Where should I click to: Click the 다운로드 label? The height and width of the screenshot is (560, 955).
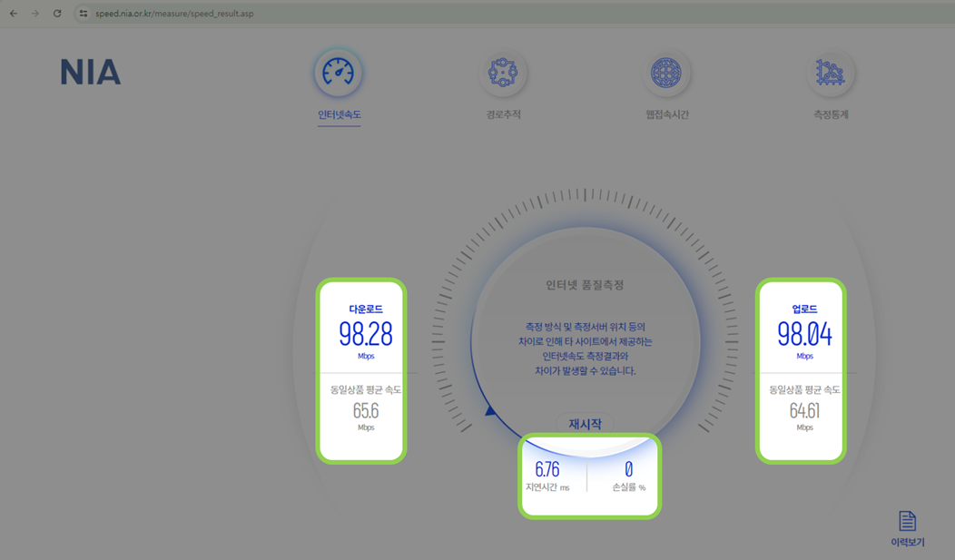coord(366,309)
